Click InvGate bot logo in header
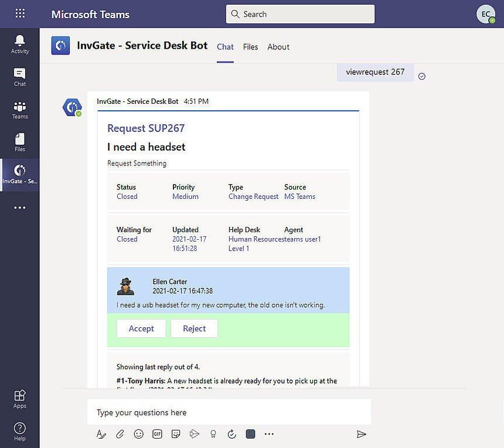The height and width of the screenshot is (448, 504). coord(60,46)
